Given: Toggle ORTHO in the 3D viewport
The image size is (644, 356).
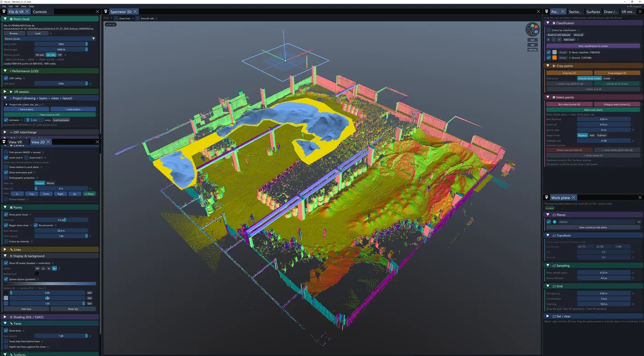Looking at the screenshot, I should click(x=532, y=50).
